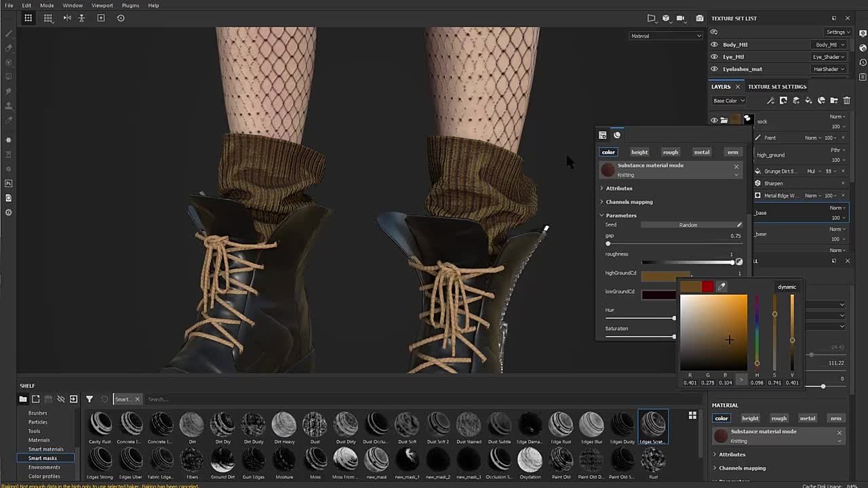
Task: Open the Texture Set Settings dropdown
Action: click(837, 32)
